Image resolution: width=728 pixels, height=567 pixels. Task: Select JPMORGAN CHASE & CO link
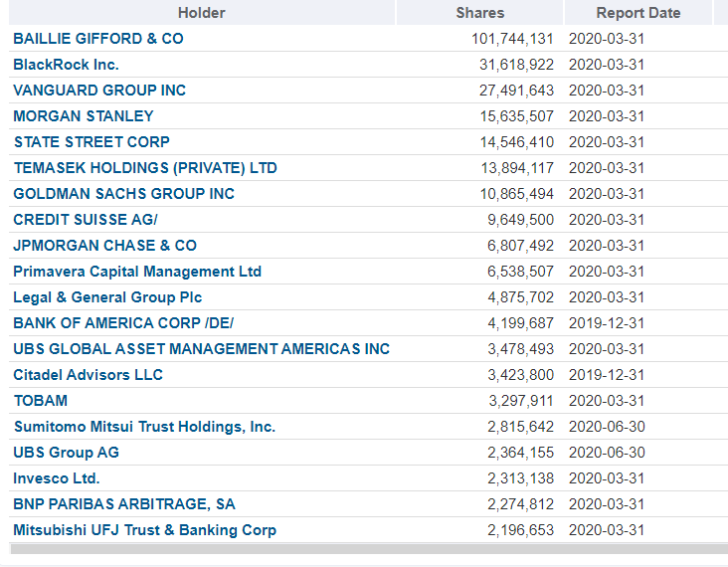(x=105, y=245)
